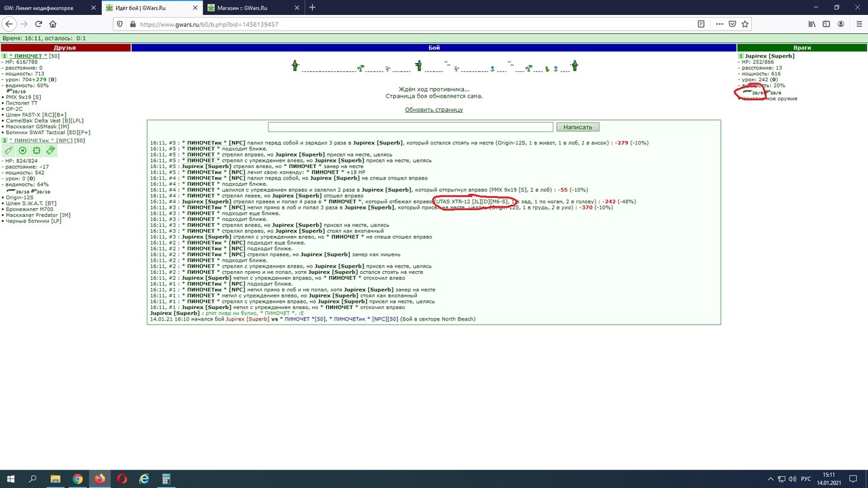868x488 pixels.
Task: Click 'Бронежилет M700' entry
Action: click(29, 210)
